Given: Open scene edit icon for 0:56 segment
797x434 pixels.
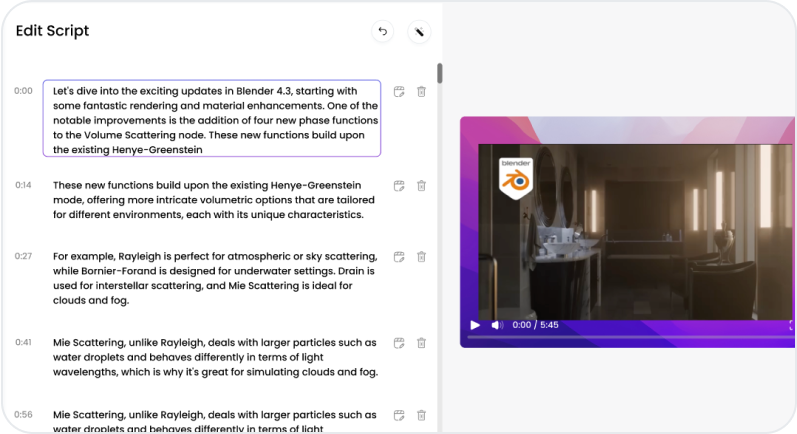Looking at the screenshot, I should 399,415.
